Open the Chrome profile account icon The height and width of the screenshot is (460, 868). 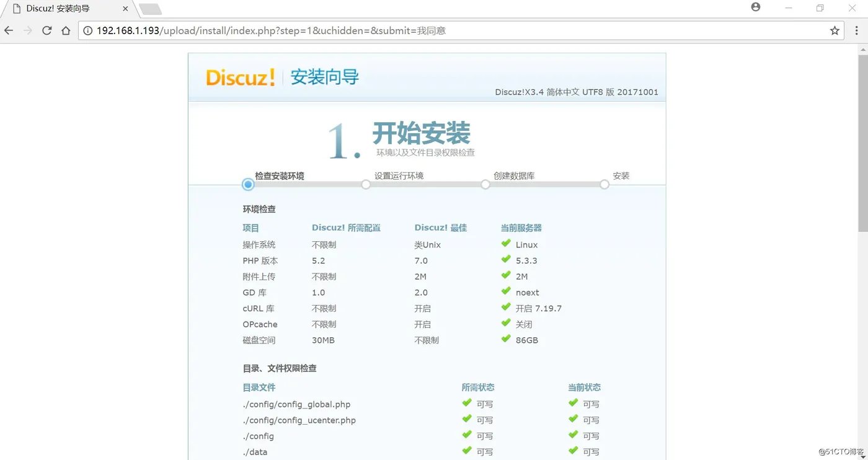click(755, 7)
